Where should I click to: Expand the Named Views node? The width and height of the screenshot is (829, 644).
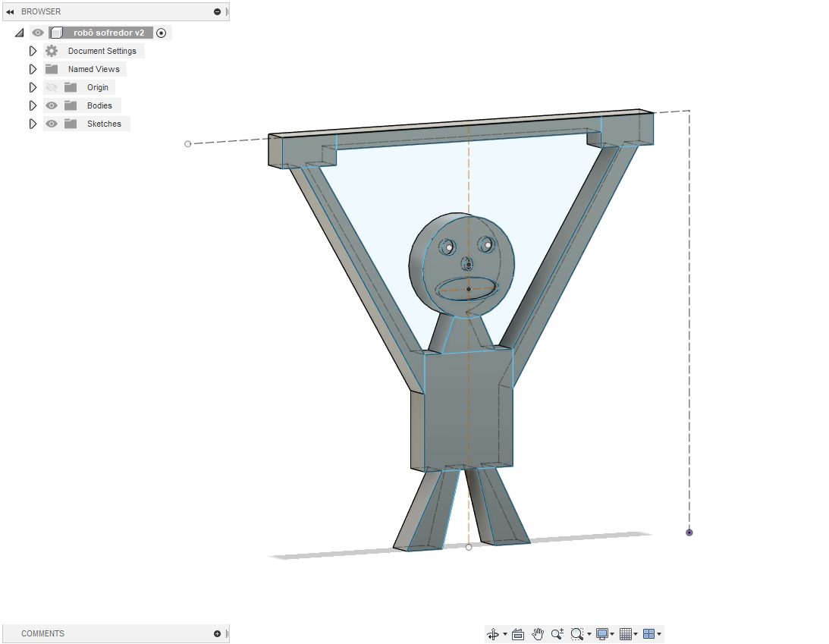pyautogui.click(x=33, y=69)
